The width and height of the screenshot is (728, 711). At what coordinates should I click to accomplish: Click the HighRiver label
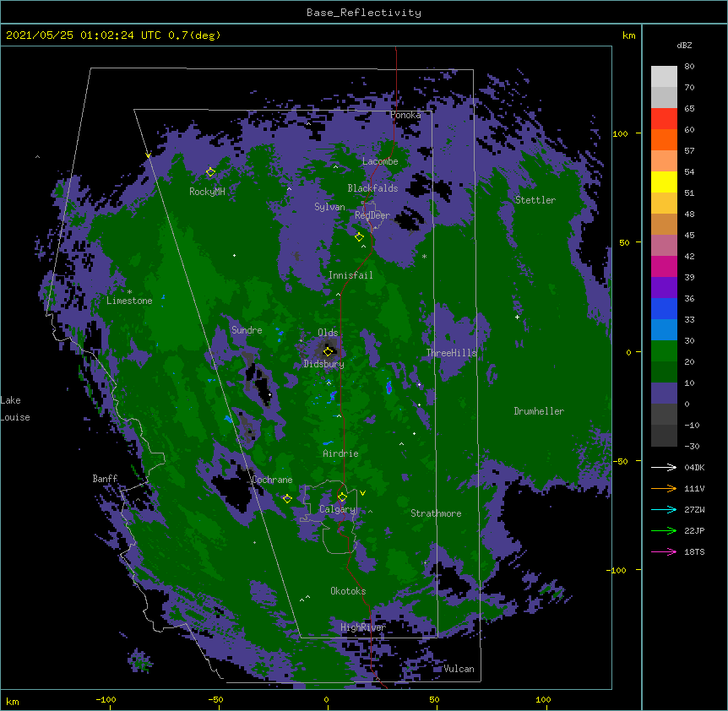(363, 627)
